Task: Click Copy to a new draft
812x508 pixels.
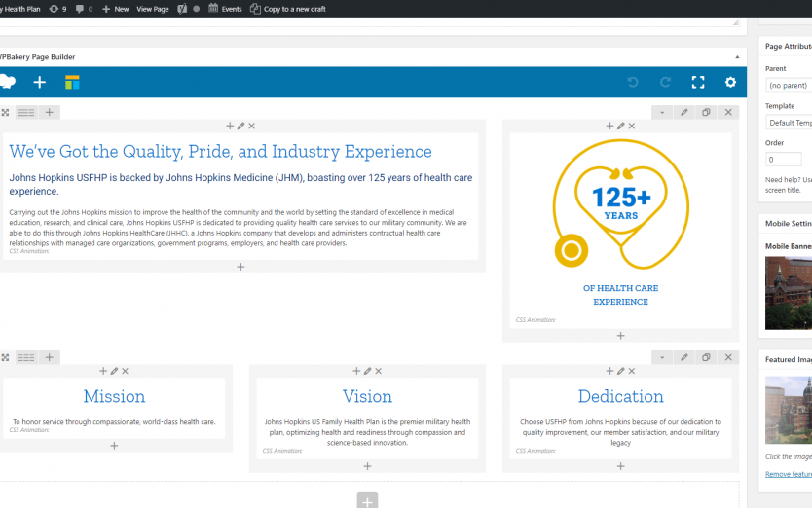Action: coord(288,9)
